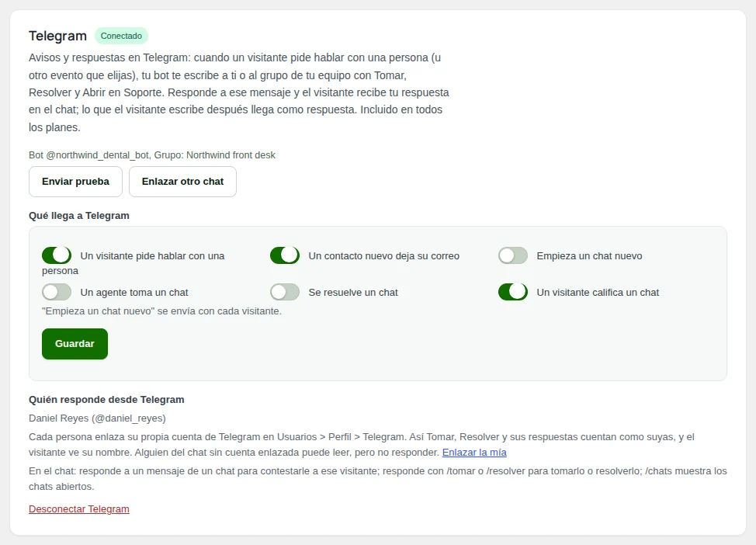Click the 'Daniel Reyes (@daniel_reyes)' responder name

click(x=97, y=418)
